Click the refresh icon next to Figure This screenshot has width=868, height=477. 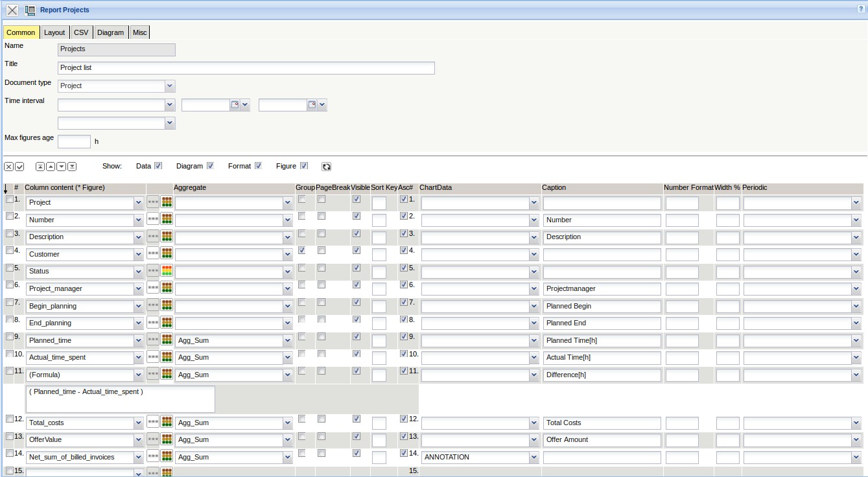326,167
